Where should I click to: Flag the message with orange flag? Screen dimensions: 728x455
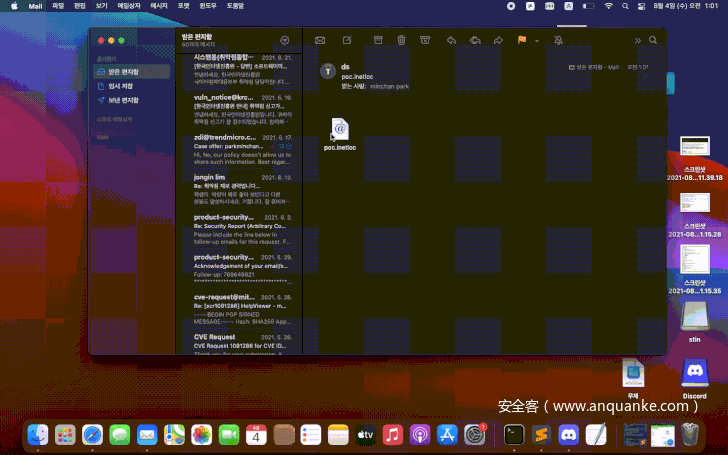click(522, 40)
